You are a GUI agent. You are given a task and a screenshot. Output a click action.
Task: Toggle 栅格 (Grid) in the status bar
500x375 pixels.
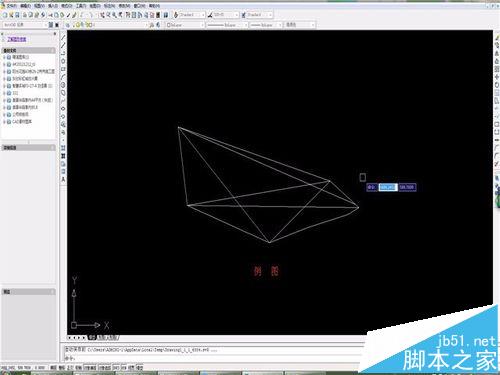click(61, 368)
